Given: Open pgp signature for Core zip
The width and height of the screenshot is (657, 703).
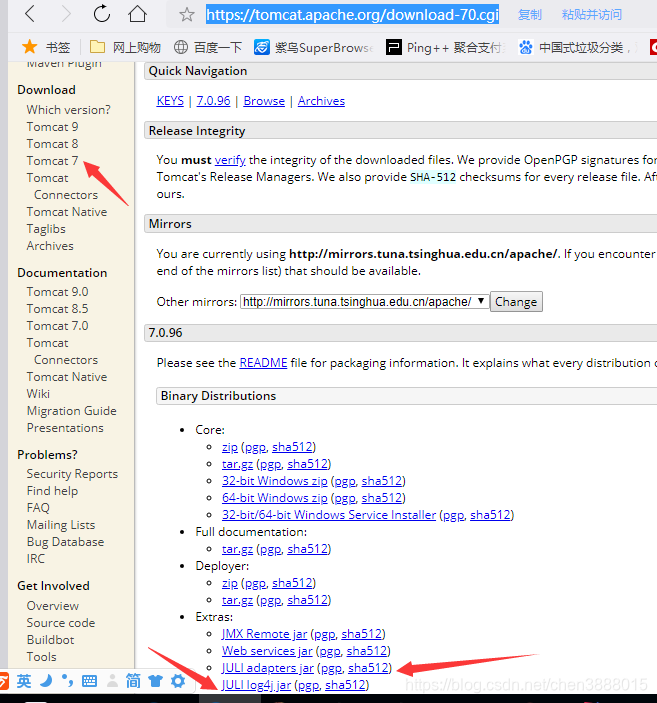Looking at the screenshot, I should coord(255,447).
